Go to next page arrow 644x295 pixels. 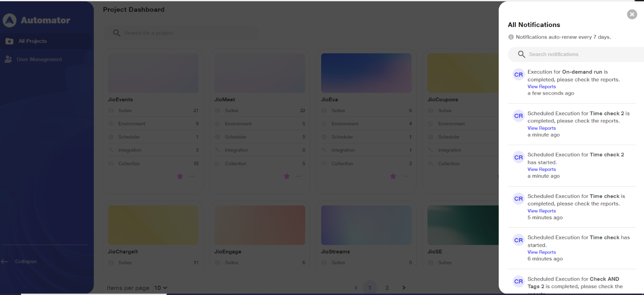(404, 288)
